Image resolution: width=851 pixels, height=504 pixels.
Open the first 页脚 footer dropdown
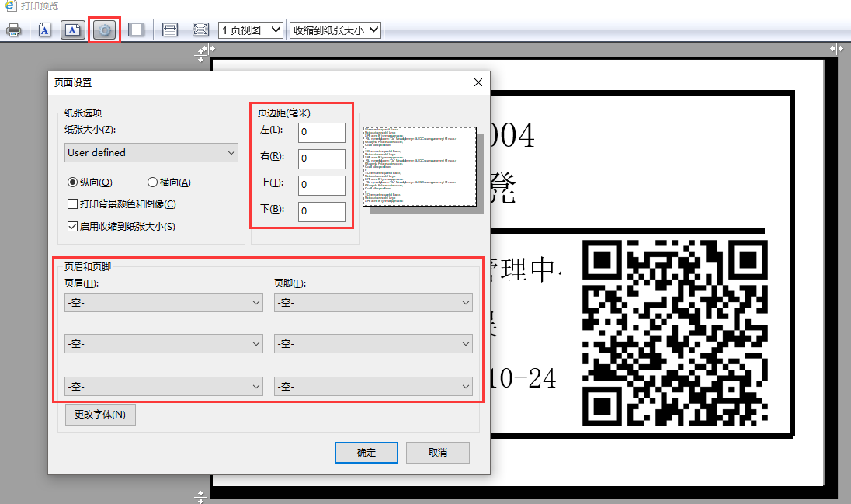373,303
